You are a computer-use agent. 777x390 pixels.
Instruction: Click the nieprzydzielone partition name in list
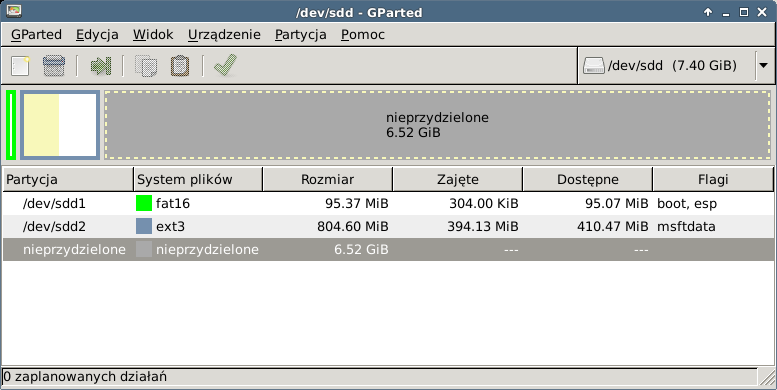tap(74, 249)
